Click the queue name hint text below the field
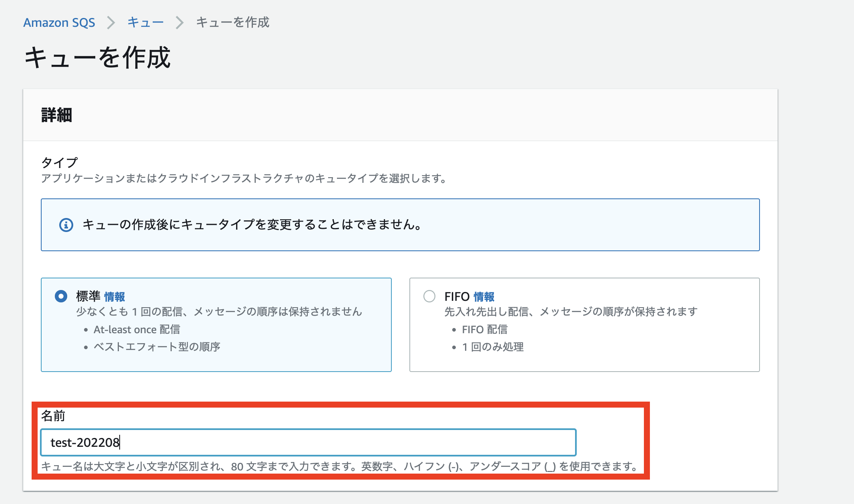Viewport: 854px width, 504px height. point(339,466)
